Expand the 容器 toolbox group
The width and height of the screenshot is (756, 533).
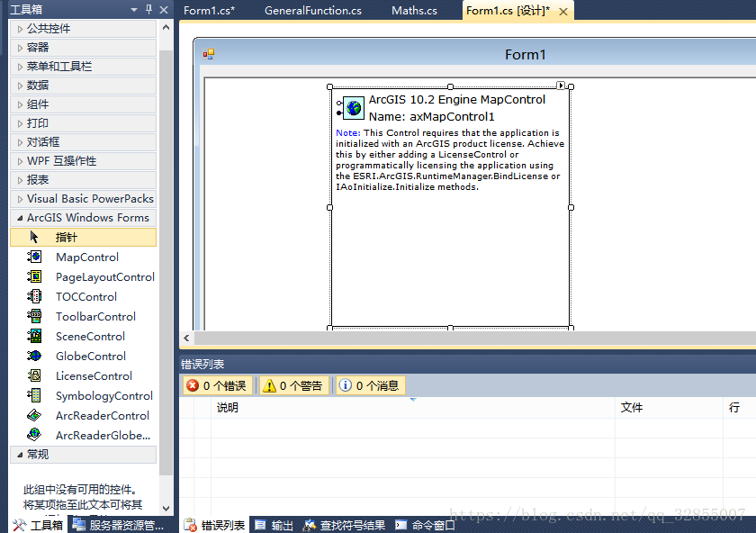point(83,48)
